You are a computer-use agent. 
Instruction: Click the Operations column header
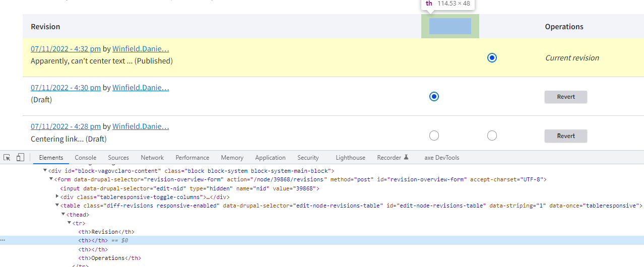tap(564, 27)
